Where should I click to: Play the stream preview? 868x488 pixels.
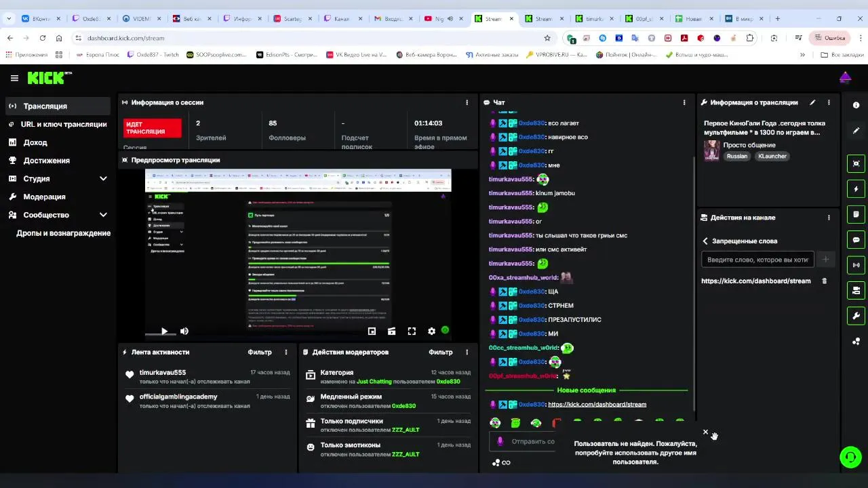pyautogui.click(x=164, y=331)
